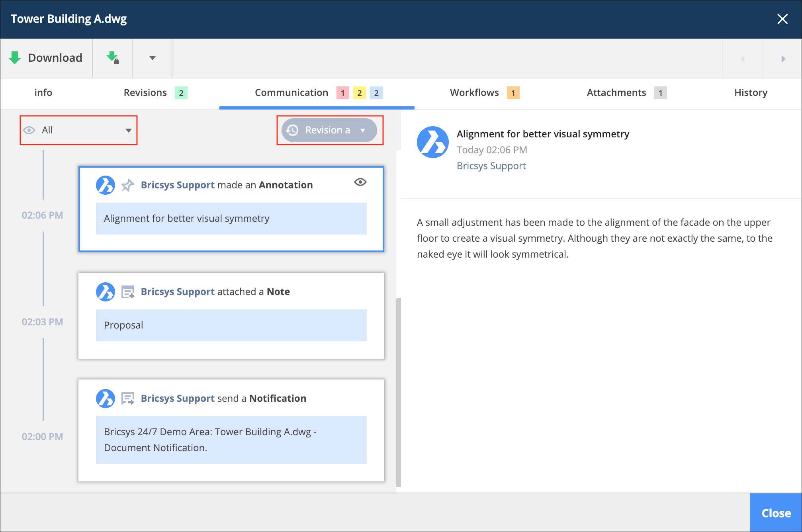This screenshot has width=802, height=532.
Task: Click the green Revisions count badge
Action: [181, 93]
